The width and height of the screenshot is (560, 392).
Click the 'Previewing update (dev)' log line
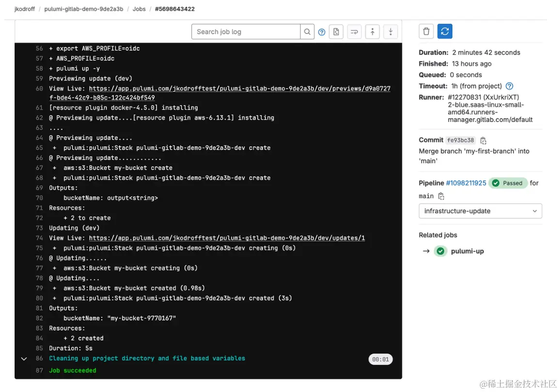click(x=91, y=78)
